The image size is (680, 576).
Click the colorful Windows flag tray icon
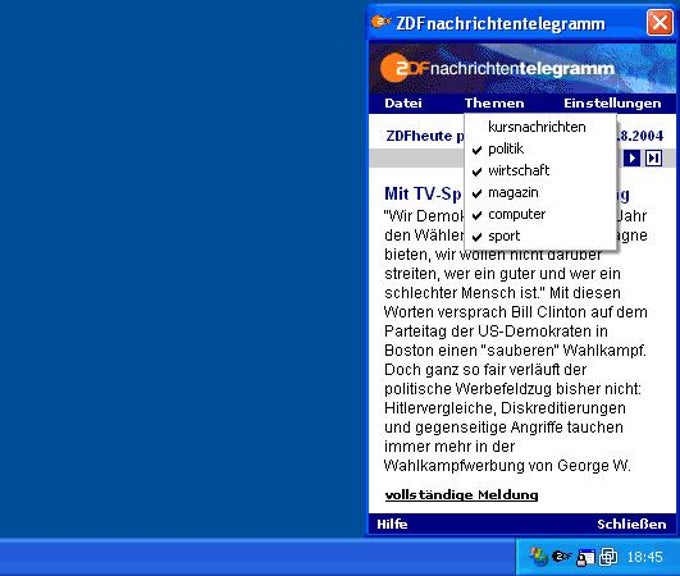coord(539,557)
